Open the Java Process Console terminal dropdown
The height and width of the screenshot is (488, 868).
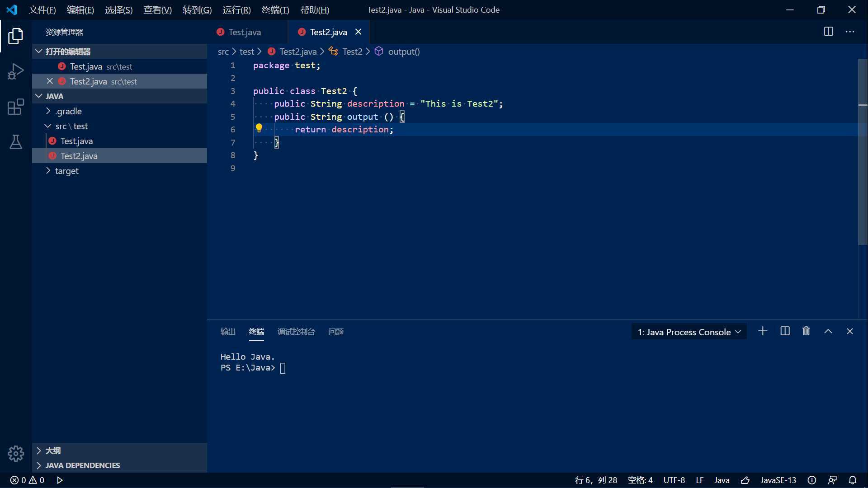tap(689, 332)
